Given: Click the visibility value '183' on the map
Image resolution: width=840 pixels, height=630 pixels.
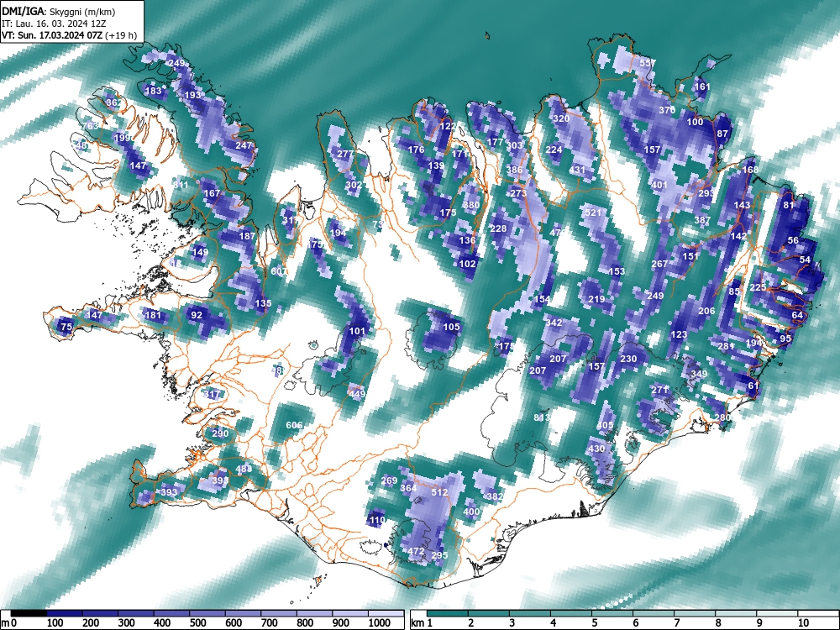Looking at the screenshot, I should coord(153,91).
